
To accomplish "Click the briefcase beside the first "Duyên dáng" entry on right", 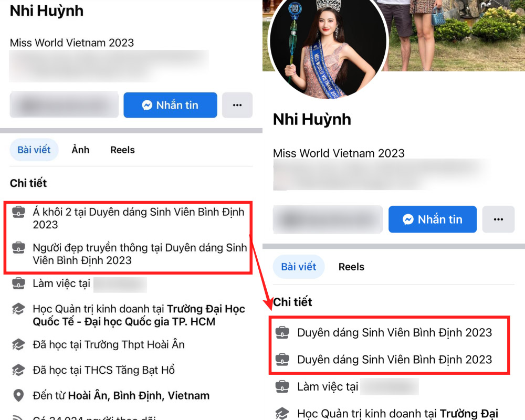I will point(283,332).
